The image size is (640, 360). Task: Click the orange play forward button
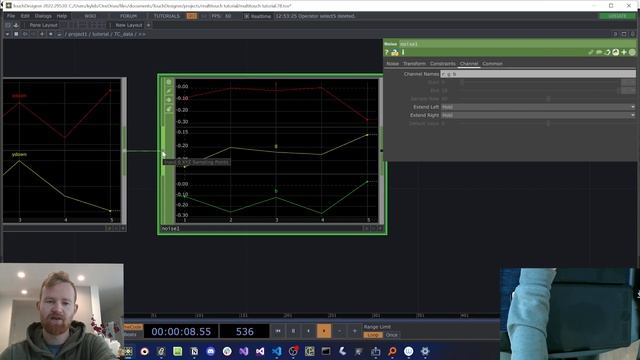(324, 331)
